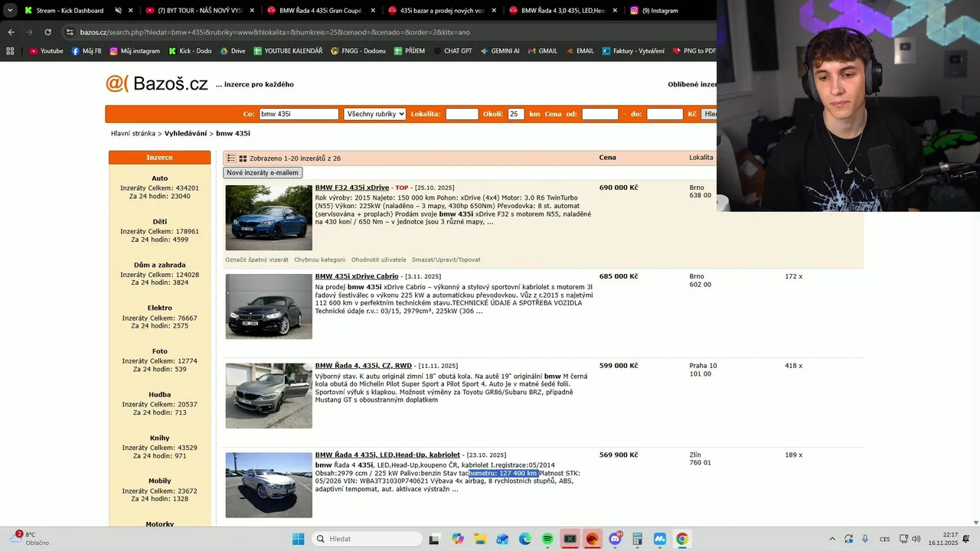Image resolution: width=980 pixels, height=551 pixels.
Task: Show hidden tray icons chevron
Action: [832, 539]
